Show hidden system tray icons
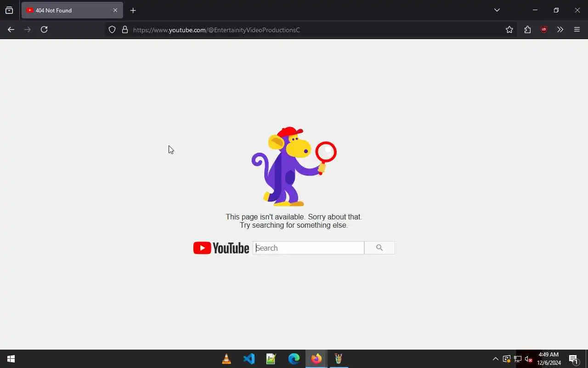The height and width of the screenshot is (368, 588). 495,359
